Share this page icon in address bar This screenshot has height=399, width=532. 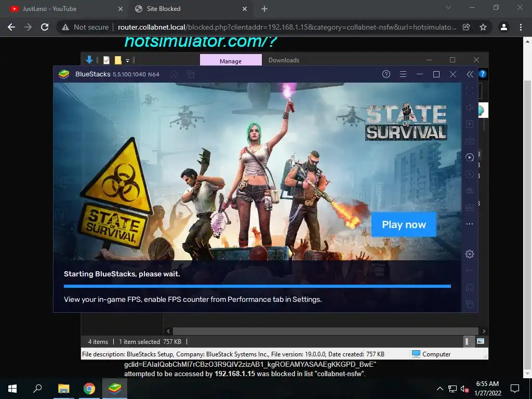pos(467,27)
